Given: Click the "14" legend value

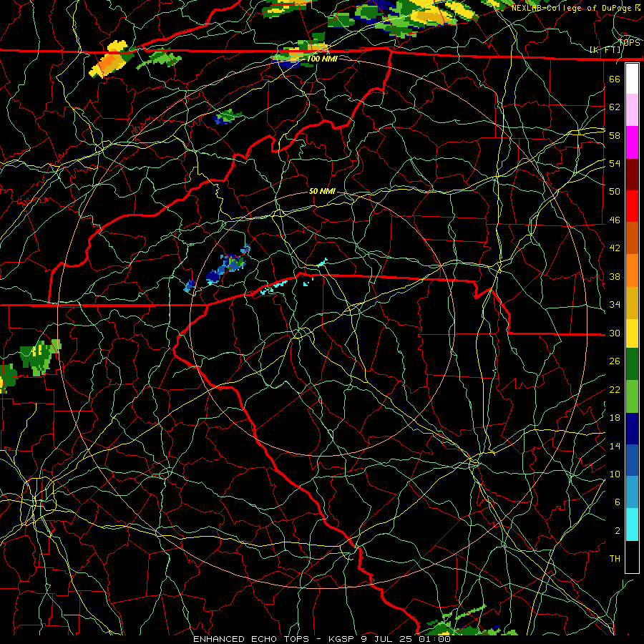Looking at the screenshot, I should 615,446.
